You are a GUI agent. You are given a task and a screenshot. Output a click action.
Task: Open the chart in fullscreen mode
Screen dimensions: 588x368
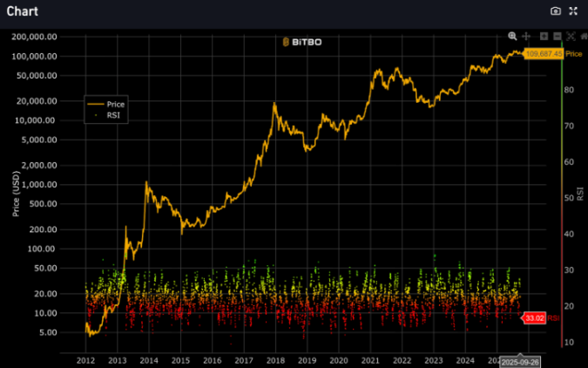pyautogui.click(x=573, y=10)
